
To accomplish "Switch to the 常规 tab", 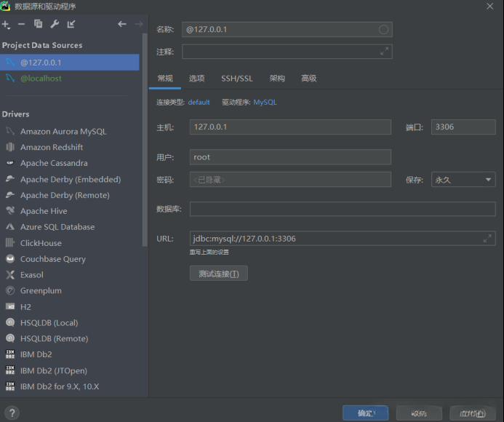I will click(x=165, y=79).
